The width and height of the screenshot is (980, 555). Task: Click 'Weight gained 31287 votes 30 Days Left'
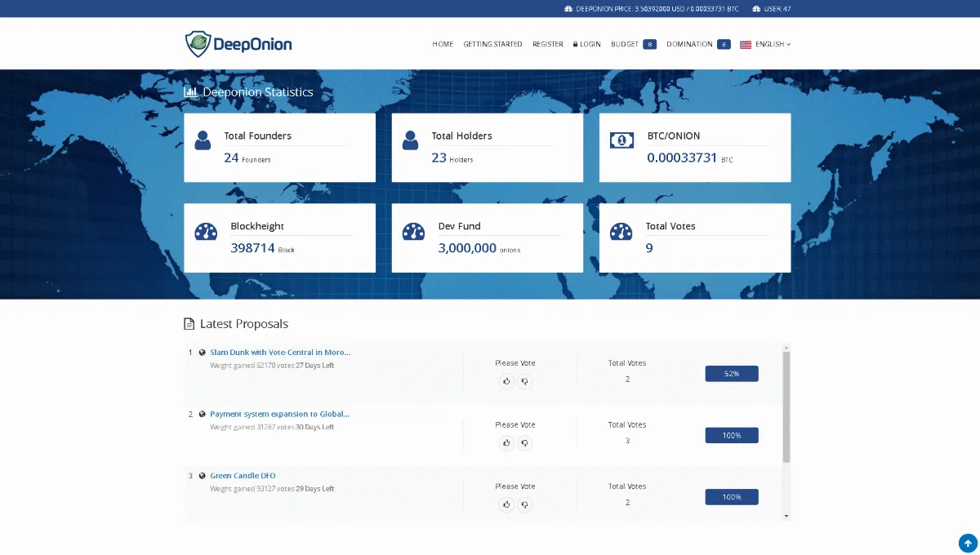point(272,427)
